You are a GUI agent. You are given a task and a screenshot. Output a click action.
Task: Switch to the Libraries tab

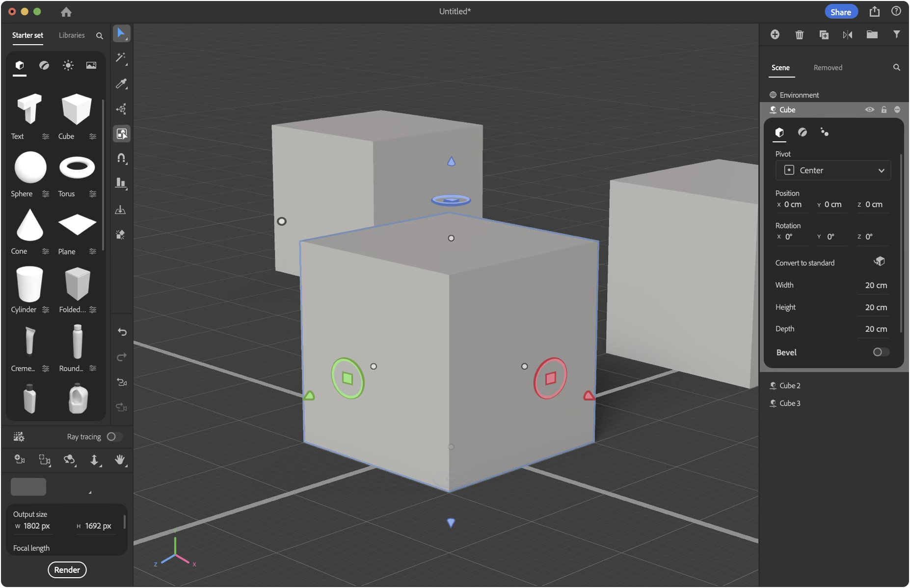click(x=72, y=35)
